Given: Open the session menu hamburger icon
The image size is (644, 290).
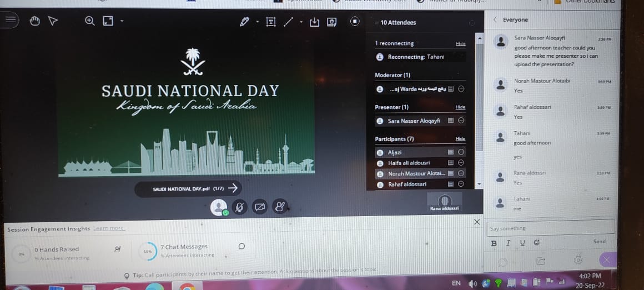Looking at the screenshot, I should pyautogui.click(x=11, y=21).
